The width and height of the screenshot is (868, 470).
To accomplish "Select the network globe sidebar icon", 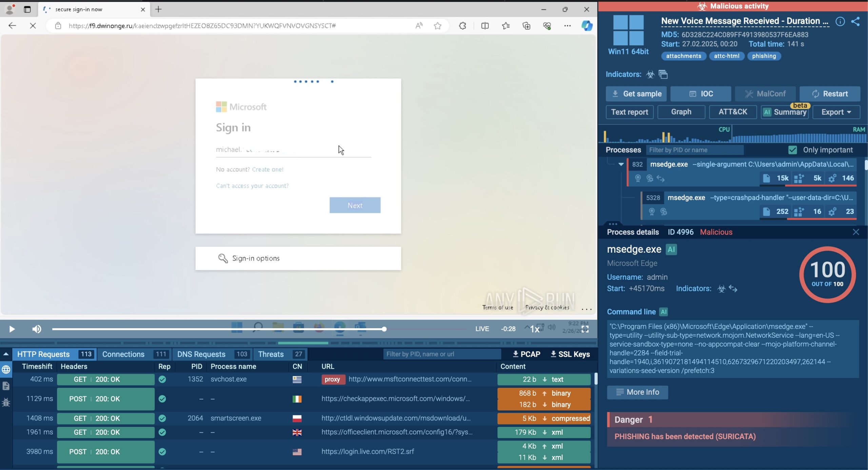I will click(x=6, y=370).
